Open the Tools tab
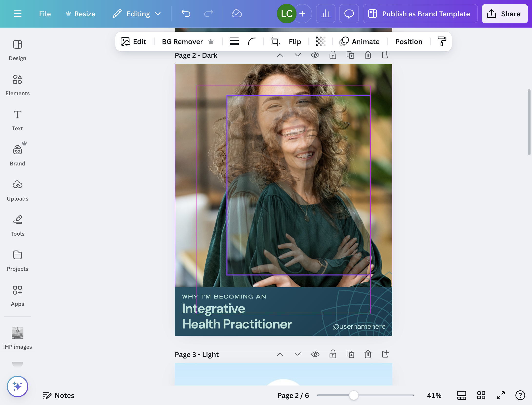Viewport: 532px width, 405px height. point(18,226)
